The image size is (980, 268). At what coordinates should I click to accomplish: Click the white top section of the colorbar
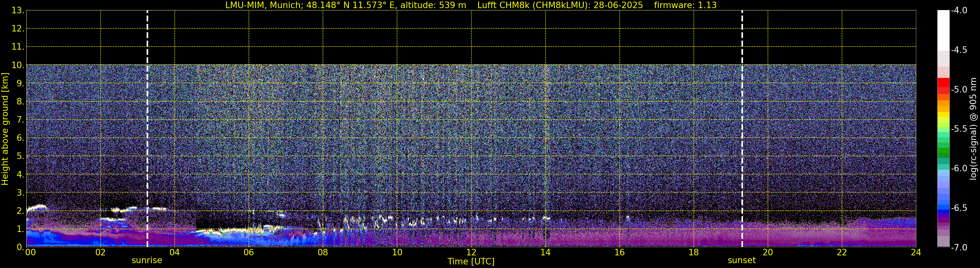pyautogui.click(x=943, y=30)
